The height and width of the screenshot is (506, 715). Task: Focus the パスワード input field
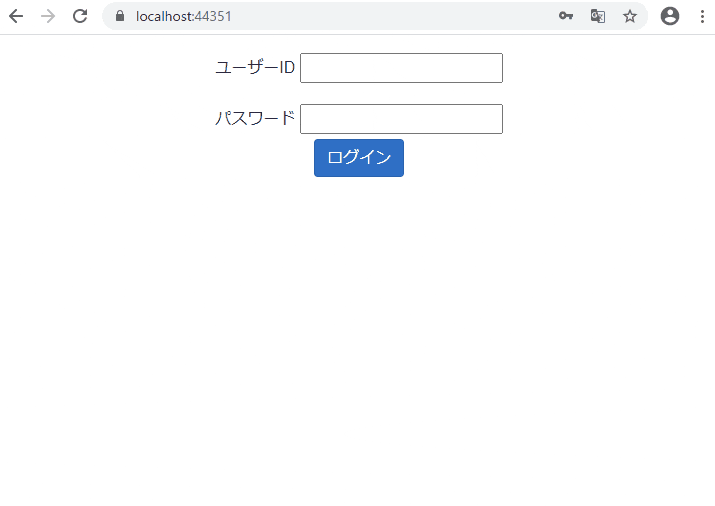tap(401, 119)
